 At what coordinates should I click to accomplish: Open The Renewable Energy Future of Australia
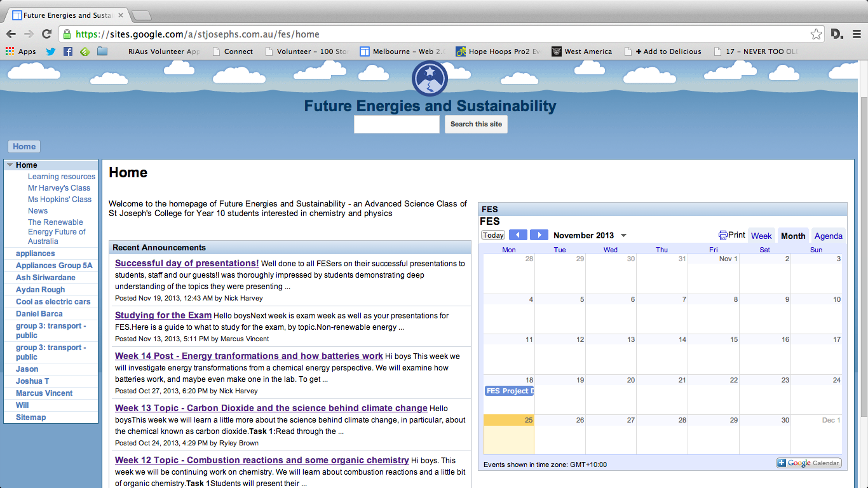point(57,232)
